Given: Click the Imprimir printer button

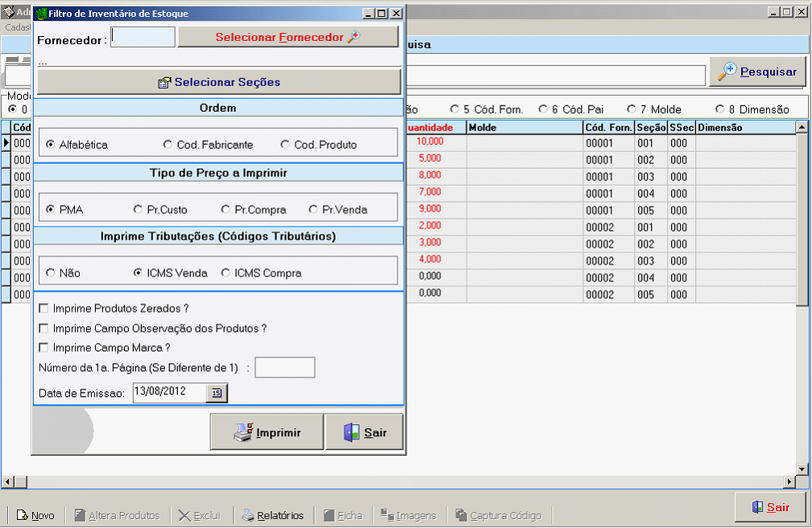Looking at the screenshot, I should (267, 432).
